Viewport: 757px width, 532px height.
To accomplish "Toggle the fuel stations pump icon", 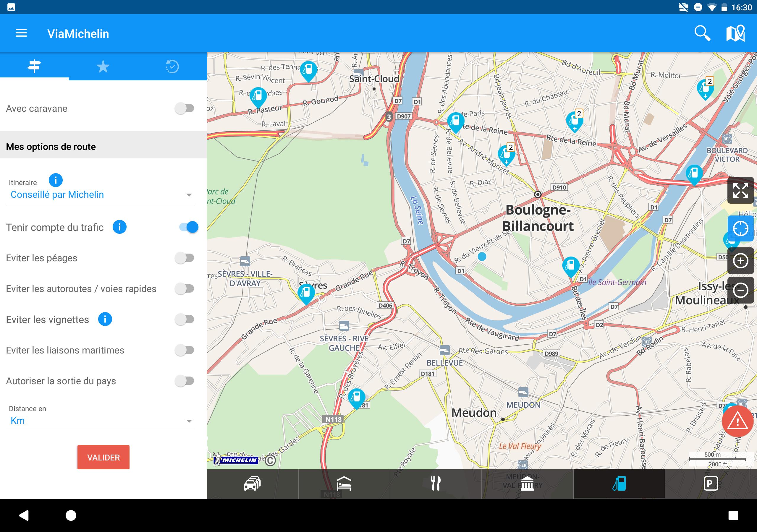I will 619,484.
